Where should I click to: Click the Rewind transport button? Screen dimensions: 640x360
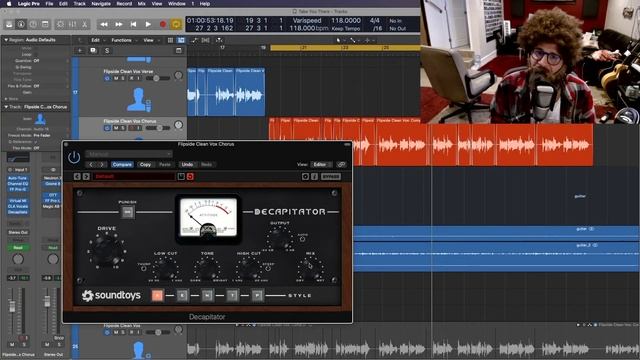coord(104,24)
